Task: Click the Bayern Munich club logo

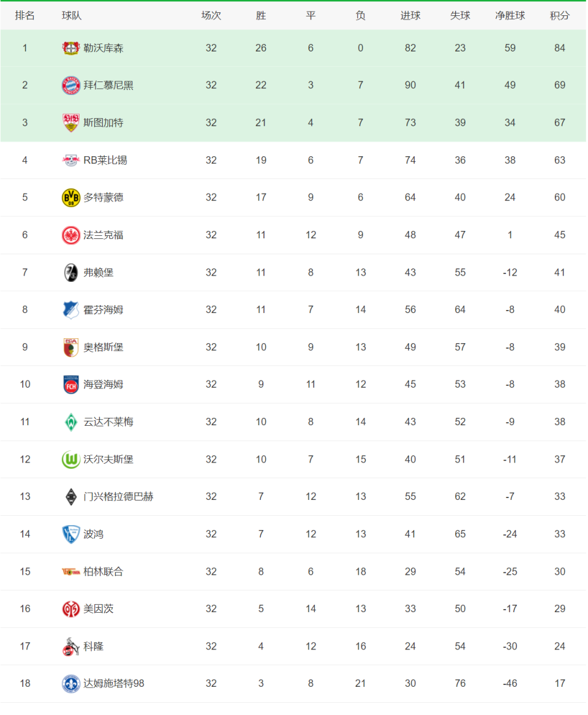Action: click(x=71, y=85)
